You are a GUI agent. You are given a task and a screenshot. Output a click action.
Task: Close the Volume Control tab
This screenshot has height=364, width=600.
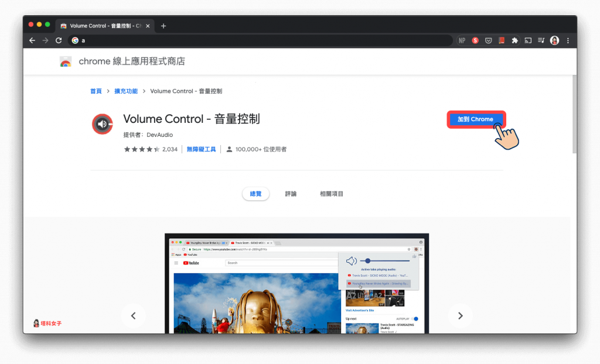[x=148, y=26]
